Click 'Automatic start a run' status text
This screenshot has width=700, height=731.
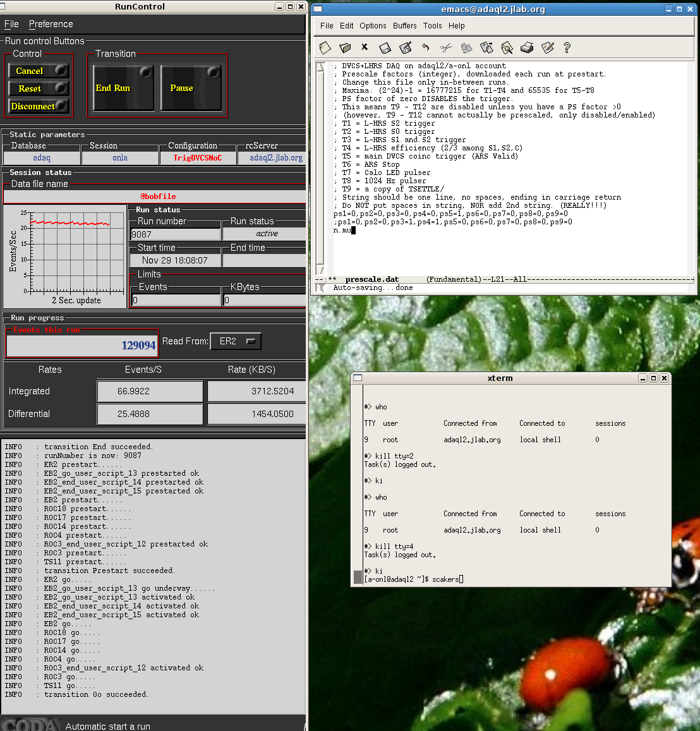point(107,727)
